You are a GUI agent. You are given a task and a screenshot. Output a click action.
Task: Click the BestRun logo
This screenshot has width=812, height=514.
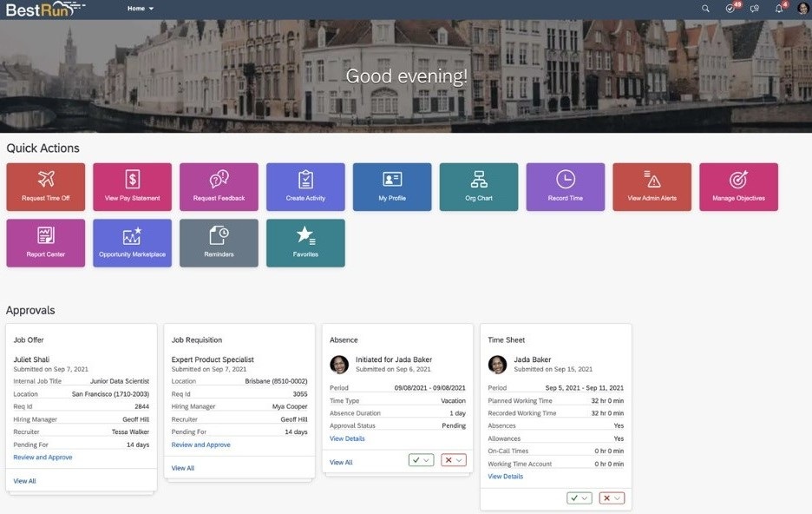44,9
